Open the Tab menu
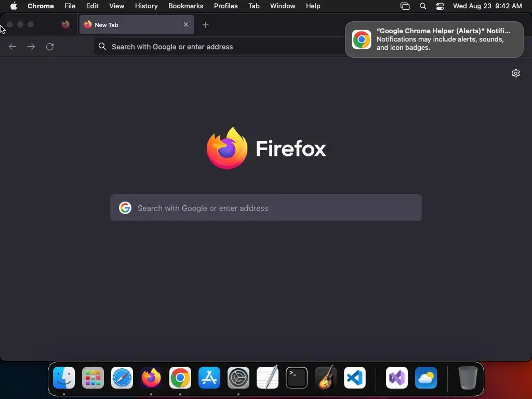Image resolution: width=532 pixels, height=399 pixels. pyautogui.click(x=254, y=6)
